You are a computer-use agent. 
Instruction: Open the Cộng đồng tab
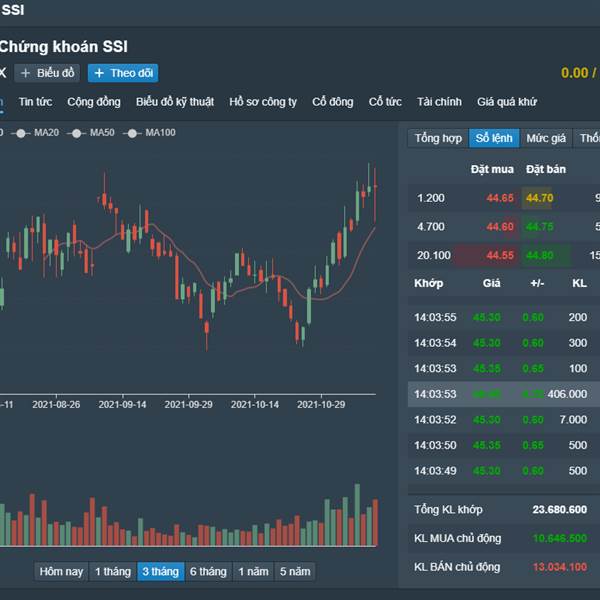(94, 102)
